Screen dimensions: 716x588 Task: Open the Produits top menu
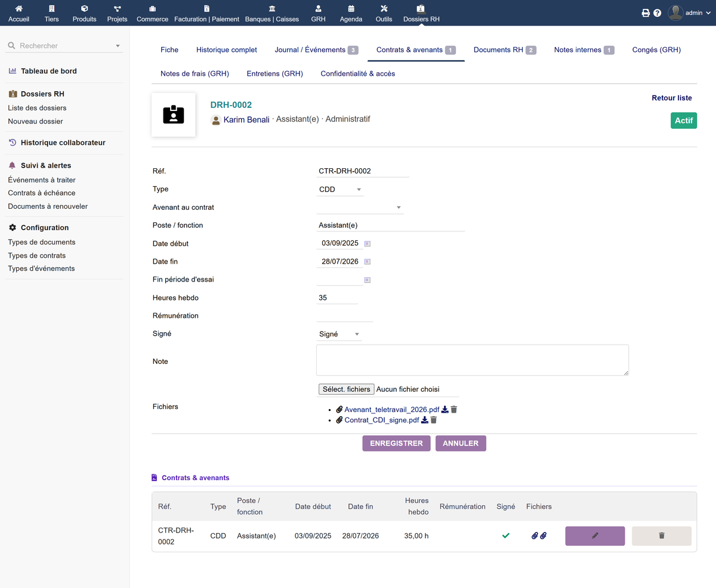click(x=84, y=13)
